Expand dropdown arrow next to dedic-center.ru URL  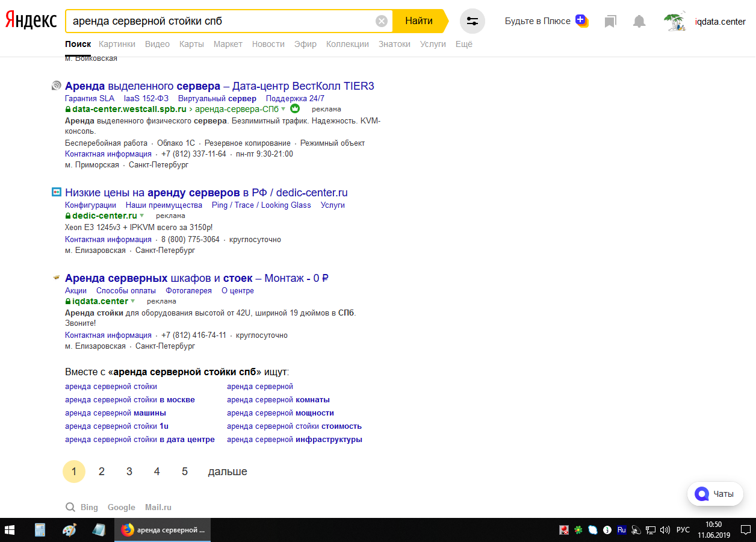click(x=142, y=216)
